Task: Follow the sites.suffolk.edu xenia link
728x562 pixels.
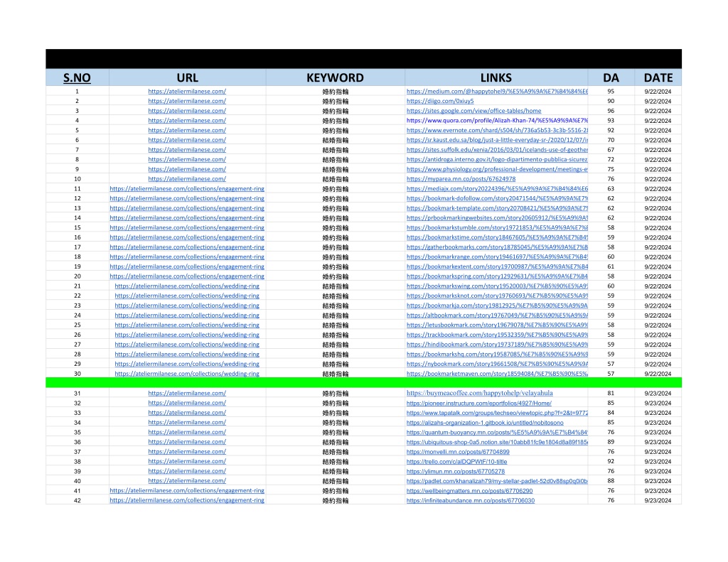Action: [x=497, y=150]
